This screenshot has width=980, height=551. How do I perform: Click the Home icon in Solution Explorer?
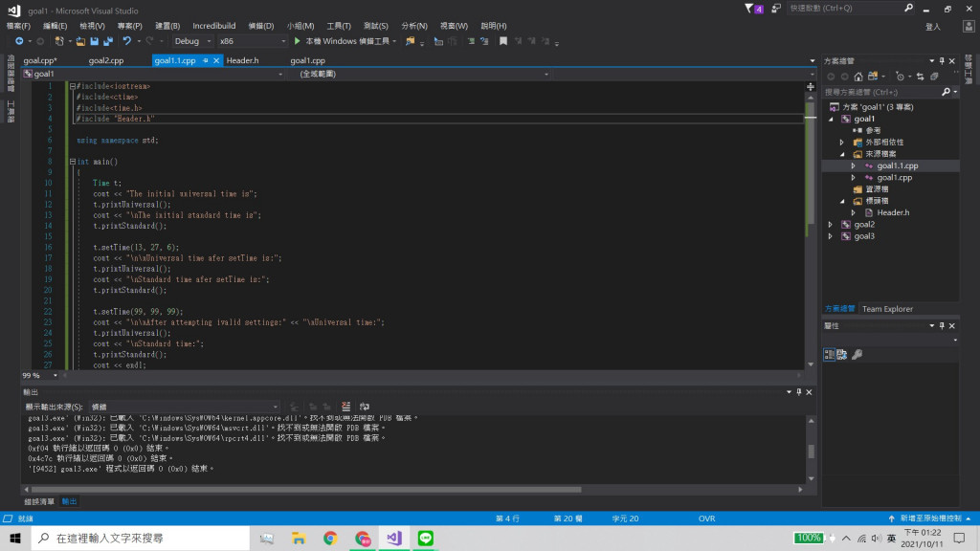point(858,77)
